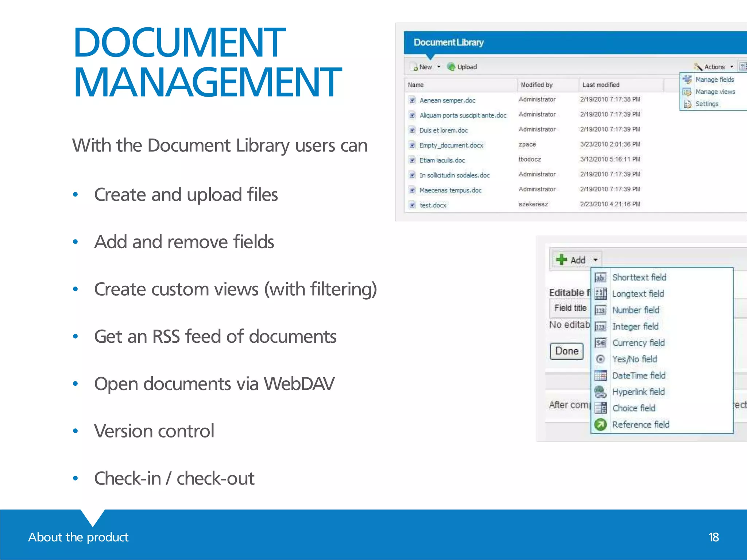Open In sollicitudin sodales.doc link

coord(454,175)
